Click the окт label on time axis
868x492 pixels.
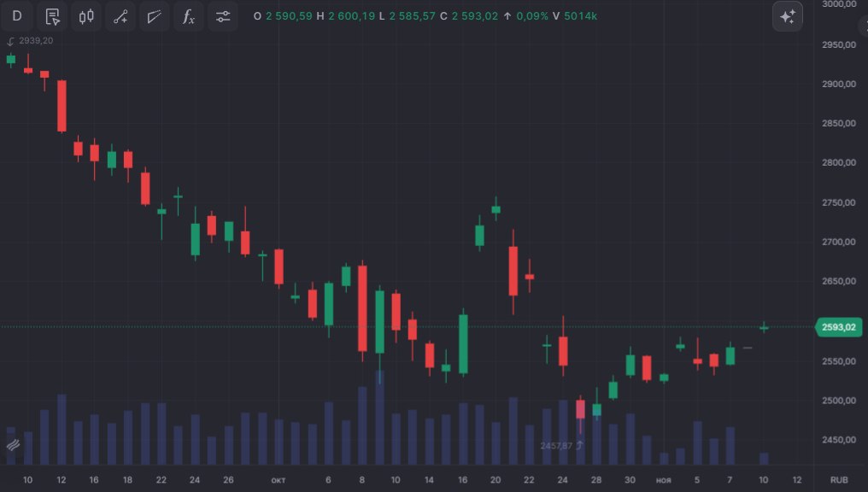tap(279, 480)
